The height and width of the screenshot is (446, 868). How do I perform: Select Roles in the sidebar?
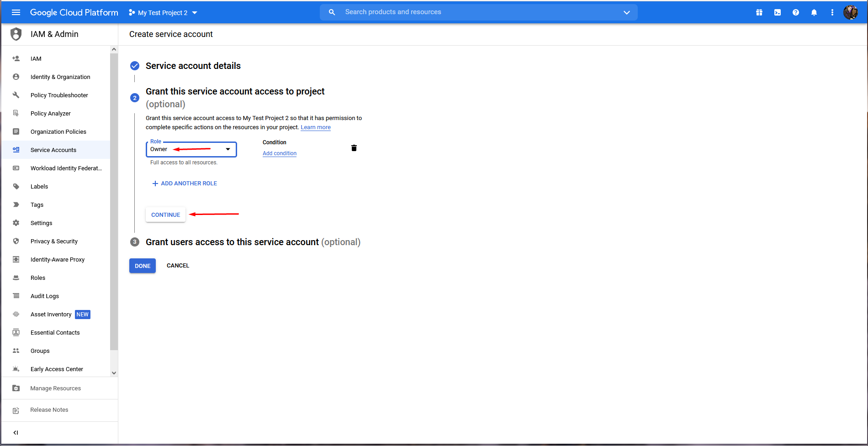(38, 278)
